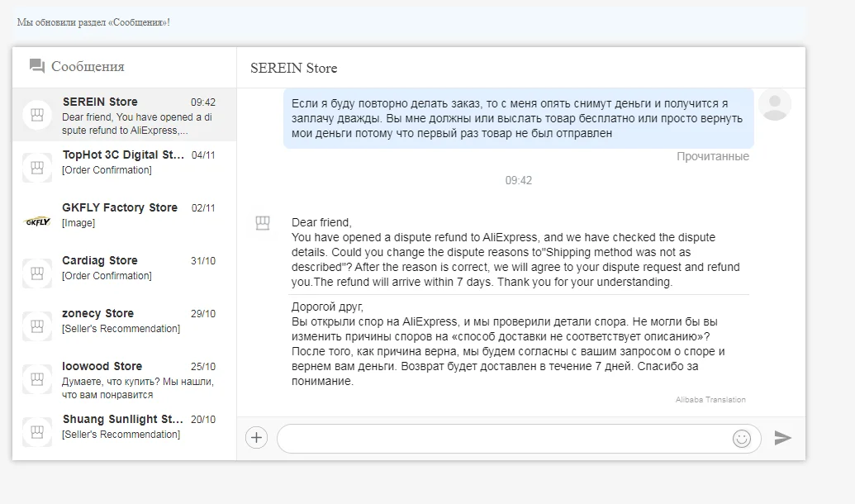Open the Shuang Sunlight Store conversation

coord(124,433)
